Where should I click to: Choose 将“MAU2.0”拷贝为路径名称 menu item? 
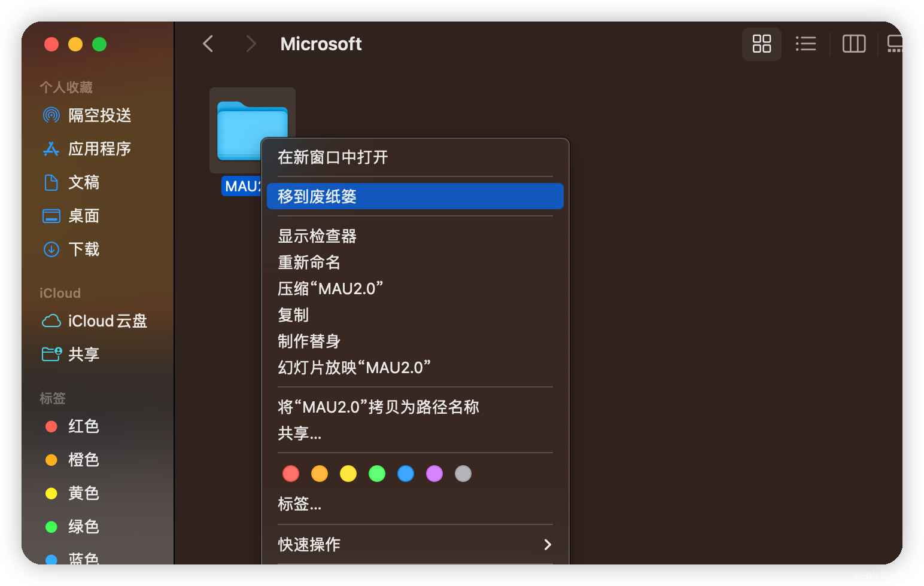click(x=415, y=407)
